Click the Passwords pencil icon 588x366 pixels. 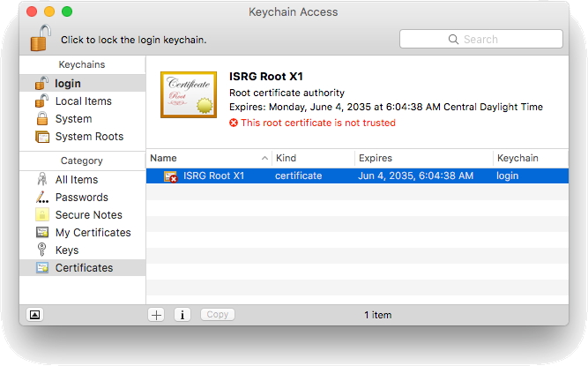(x=42, y=197)
